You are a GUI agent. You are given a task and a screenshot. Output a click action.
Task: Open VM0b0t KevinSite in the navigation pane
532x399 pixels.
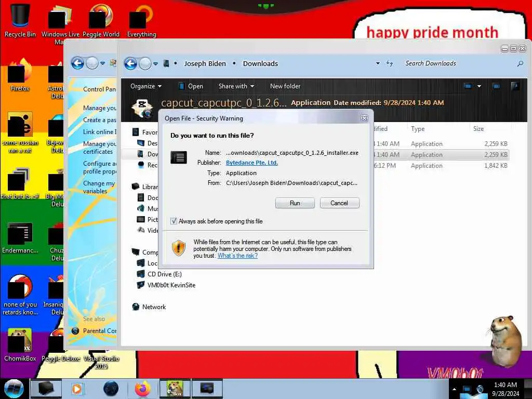coord(171,285)
